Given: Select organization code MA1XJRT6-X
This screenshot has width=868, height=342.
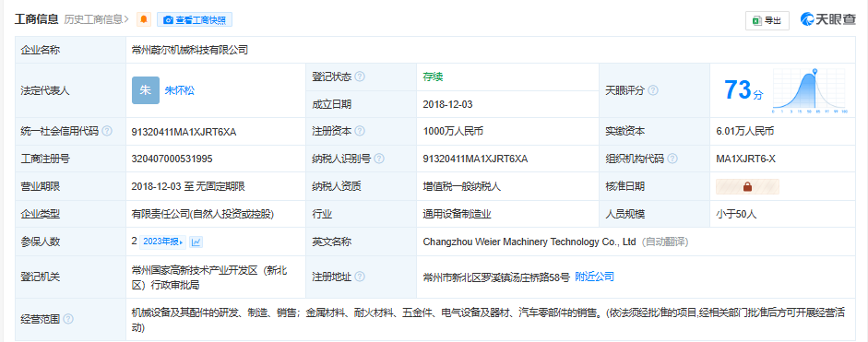Looking at the screenshot, I should pos(745,159).
